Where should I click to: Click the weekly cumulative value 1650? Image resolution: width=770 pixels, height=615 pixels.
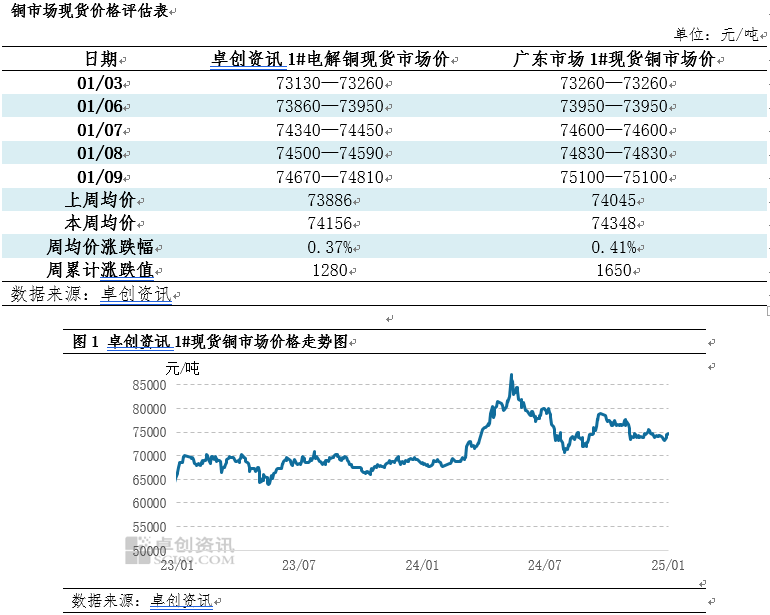(613, 270)
